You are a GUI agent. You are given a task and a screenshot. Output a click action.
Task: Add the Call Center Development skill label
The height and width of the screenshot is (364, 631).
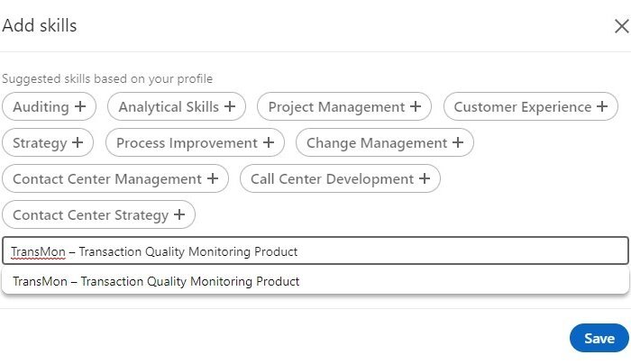point(332,179)
